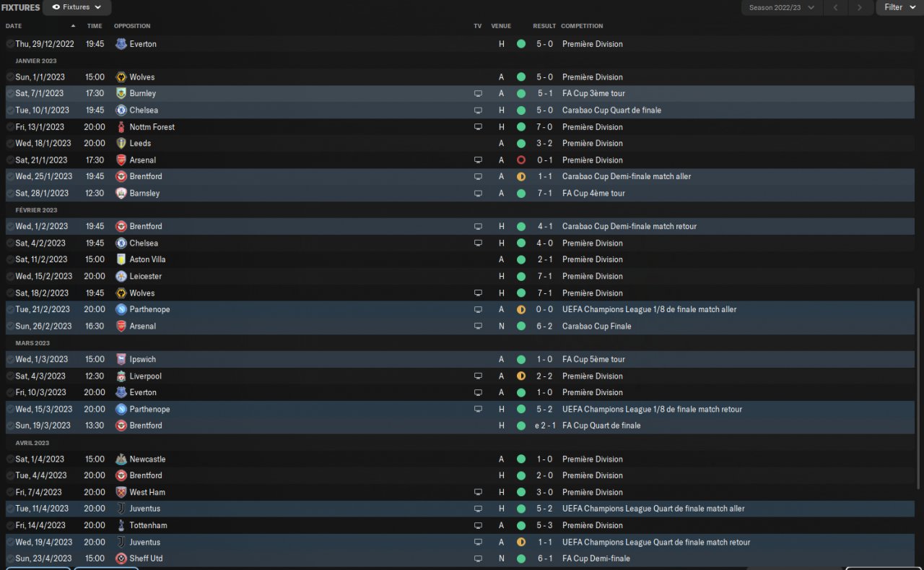Tick the circle beside Fri, 13/1/2023
The width and height of the screenshot is (924, 570).
tap(10, 127)
